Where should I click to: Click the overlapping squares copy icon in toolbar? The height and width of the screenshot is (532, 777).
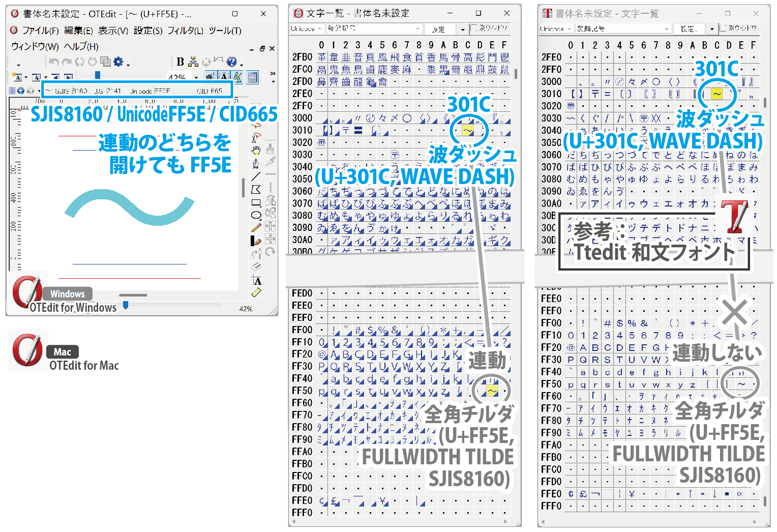point(106,62)
